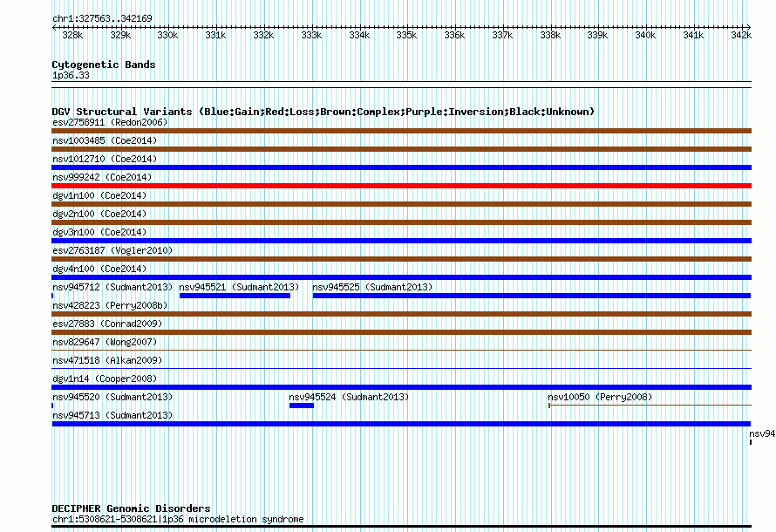
Task: Open the nsv999242 (Coe2014) label
Action: [102, 177]
